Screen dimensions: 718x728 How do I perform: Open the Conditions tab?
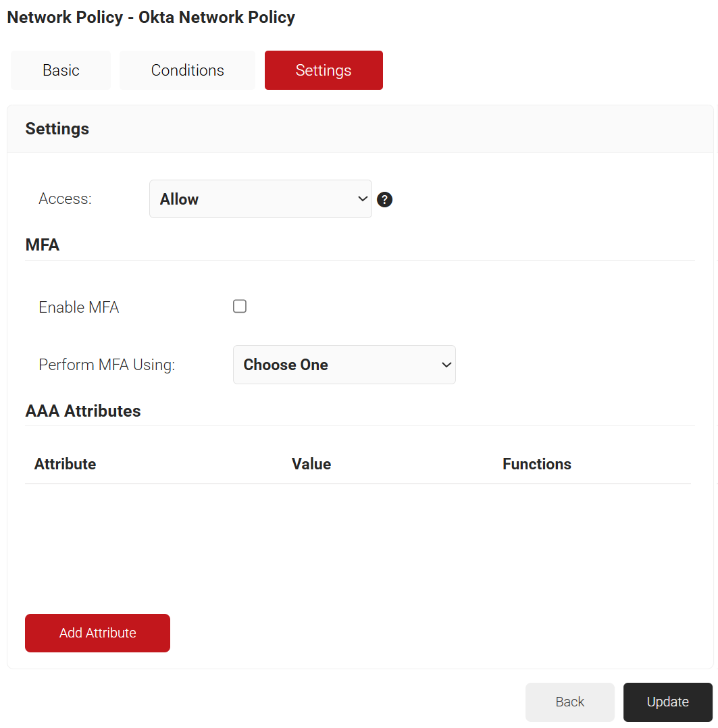(187, 70)
